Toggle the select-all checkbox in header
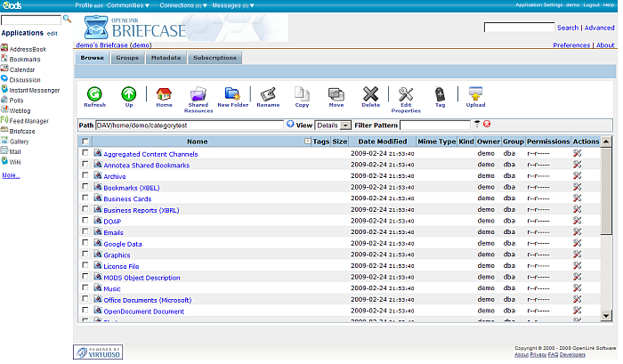This screenshot has height=364, width=623. coord(85,142)
